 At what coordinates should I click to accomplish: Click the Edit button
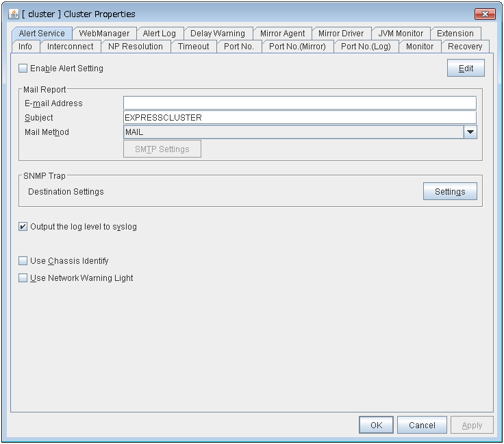pyautogui.click(x=466, y=69)
